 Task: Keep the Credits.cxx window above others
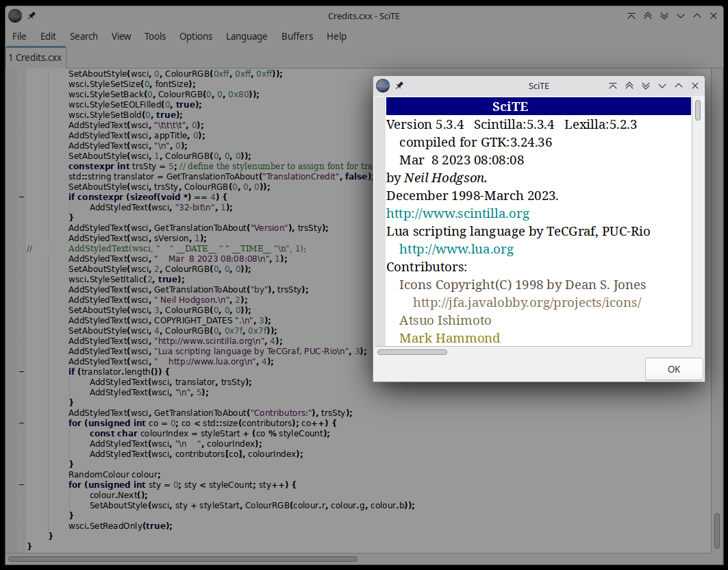pos(648,16)
